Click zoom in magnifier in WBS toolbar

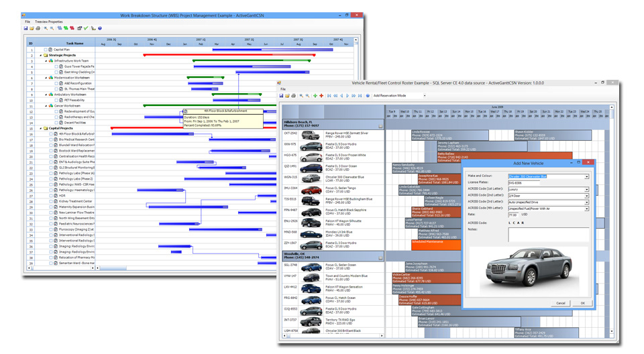click(46, 28)
